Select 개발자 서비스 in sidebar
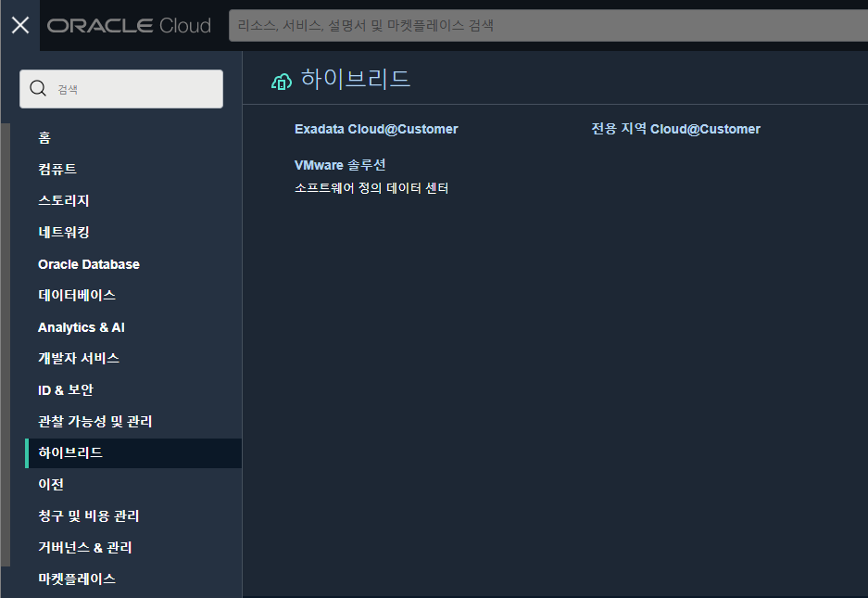The image size is (868, 598). [x=79, y=359]
